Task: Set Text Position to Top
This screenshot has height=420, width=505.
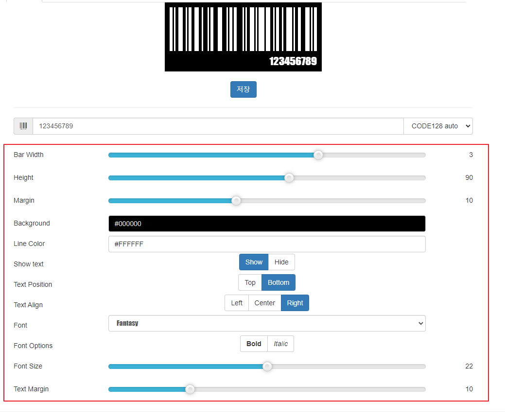Action: click(250, 282)
